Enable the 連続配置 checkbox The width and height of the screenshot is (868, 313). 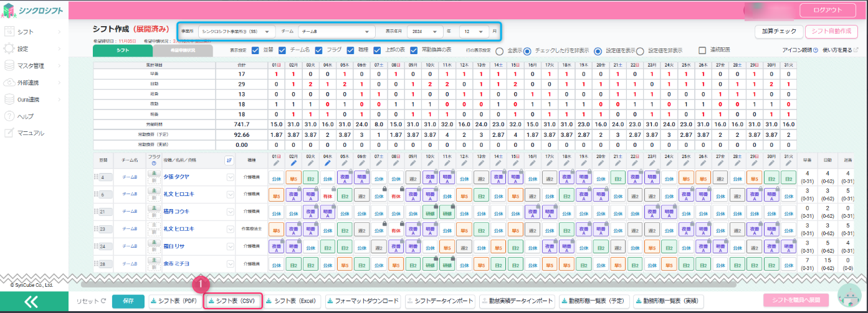pyautogui.click(x=702, y=50)
